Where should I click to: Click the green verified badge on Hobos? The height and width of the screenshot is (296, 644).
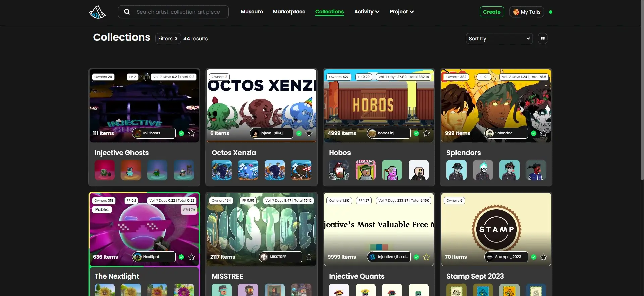point(416,133)
